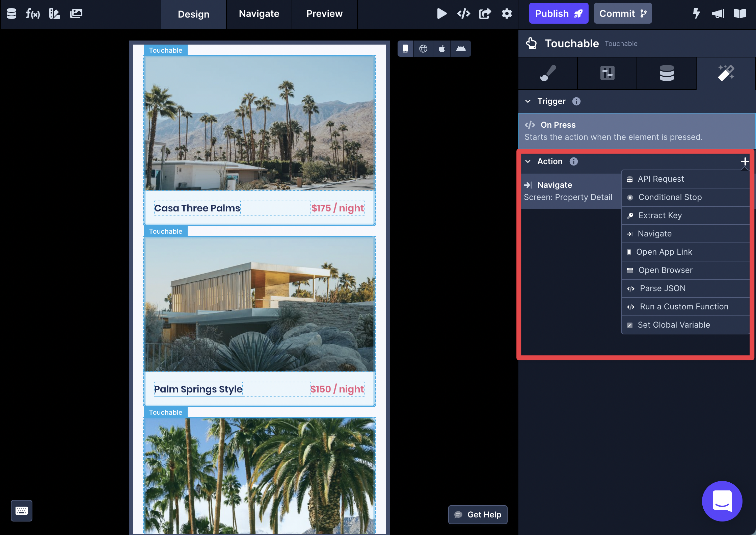
Task: Select the Android platform icon
Action: (461, 49)
